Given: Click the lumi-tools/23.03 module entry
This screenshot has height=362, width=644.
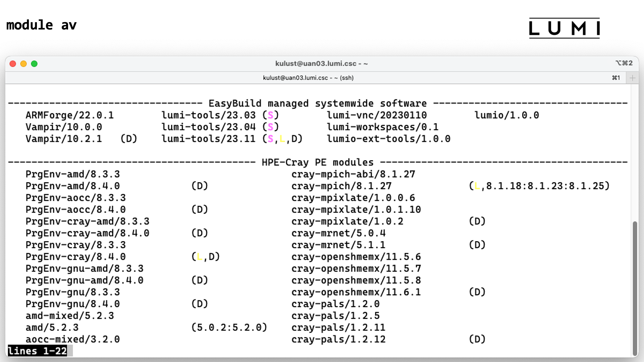Looking at the screenshot, I should tap(208, 115).
